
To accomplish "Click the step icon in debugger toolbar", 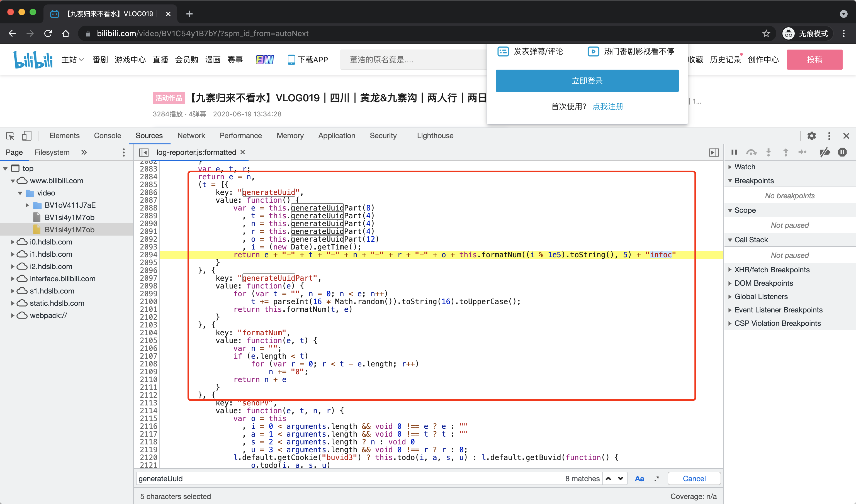I will tap(802, 152).
